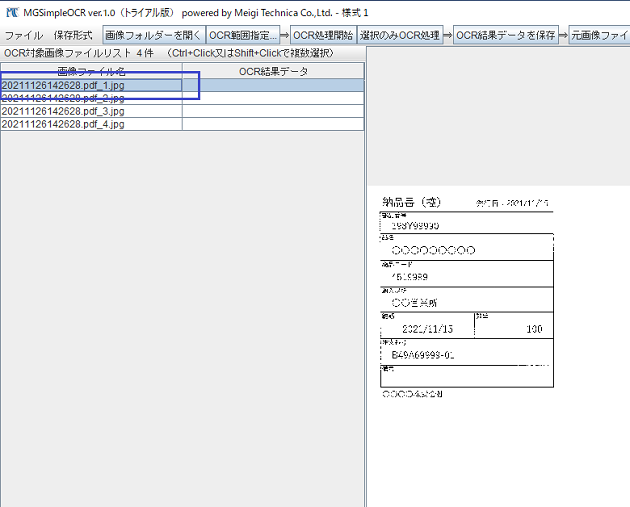Choose 20211126142628.pdf_3.jpg from the image list
The width and height of the screenshot is (630, 507).
pyautogui.click(x=63, y=111)
